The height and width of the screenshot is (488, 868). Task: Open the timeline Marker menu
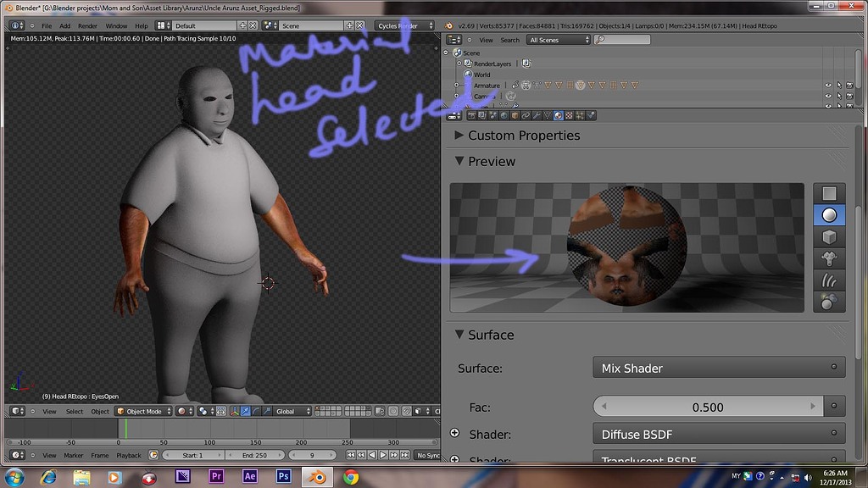click(73, 455)
